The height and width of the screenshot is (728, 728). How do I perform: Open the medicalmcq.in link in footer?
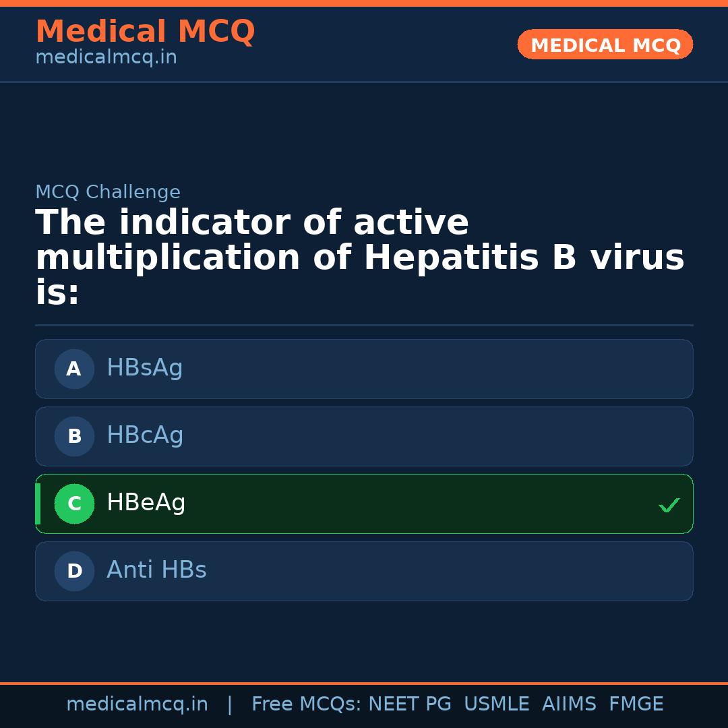pos(137,704)
